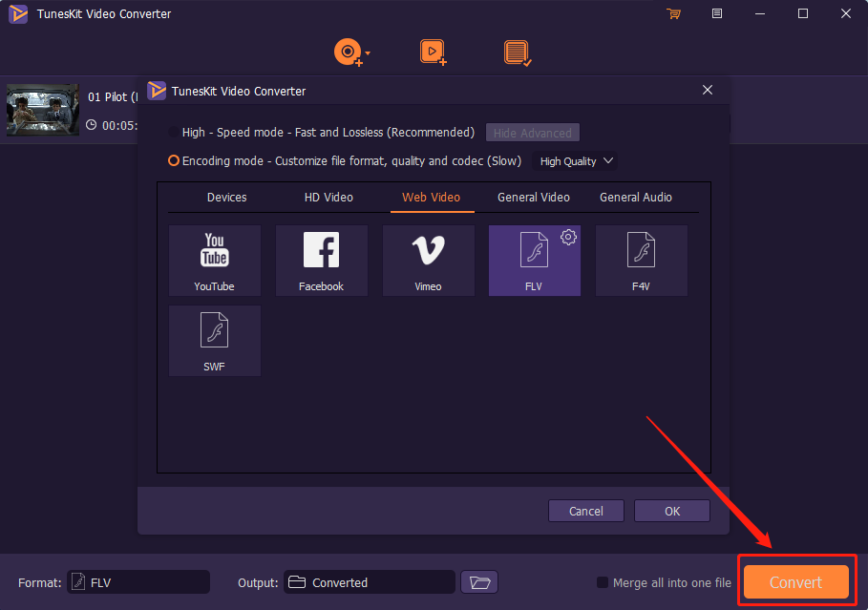Click the 01 Pilot video thumbnail

43,110
